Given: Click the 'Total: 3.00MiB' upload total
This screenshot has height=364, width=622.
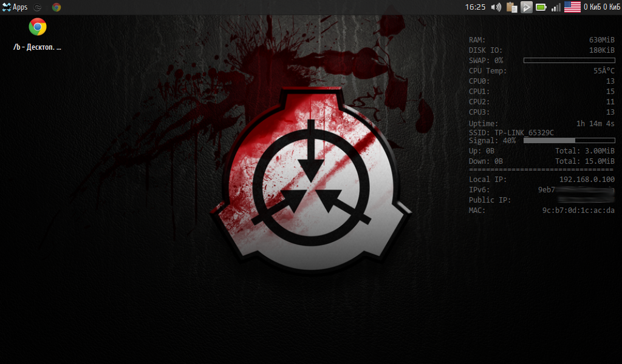Looking at the screenshot, I should pyautogui.click(x=585, y=151).
